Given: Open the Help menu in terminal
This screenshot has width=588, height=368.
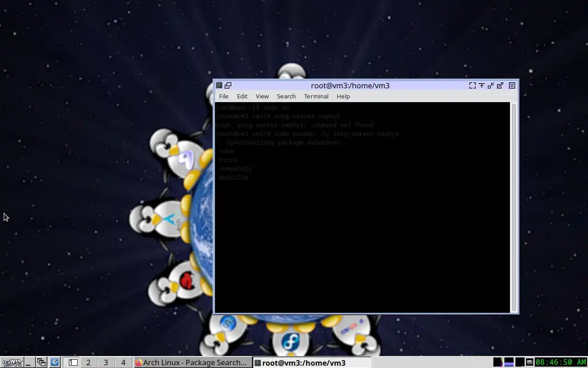Looking at the screenshot, I should pos(343,96).
